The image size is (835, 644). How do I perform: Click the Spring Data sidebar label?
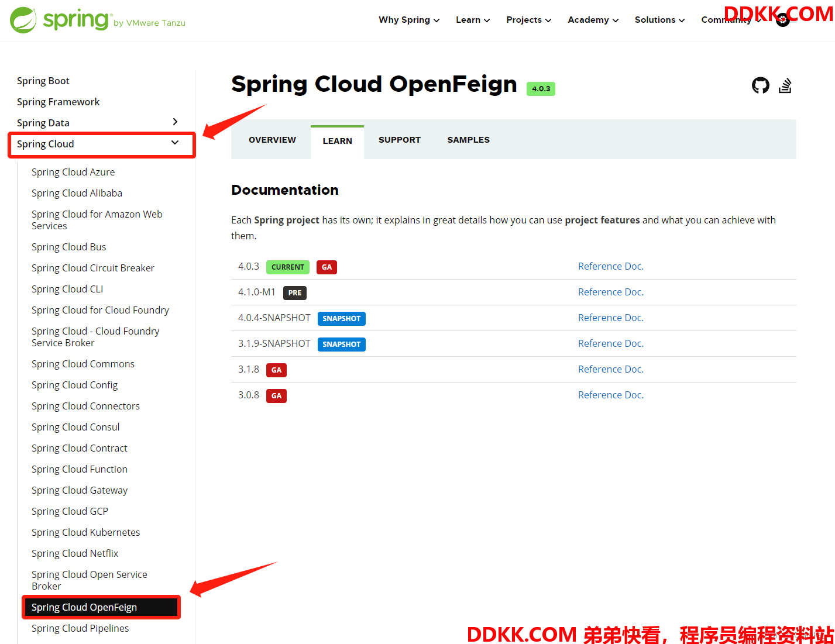click(43, 123)
